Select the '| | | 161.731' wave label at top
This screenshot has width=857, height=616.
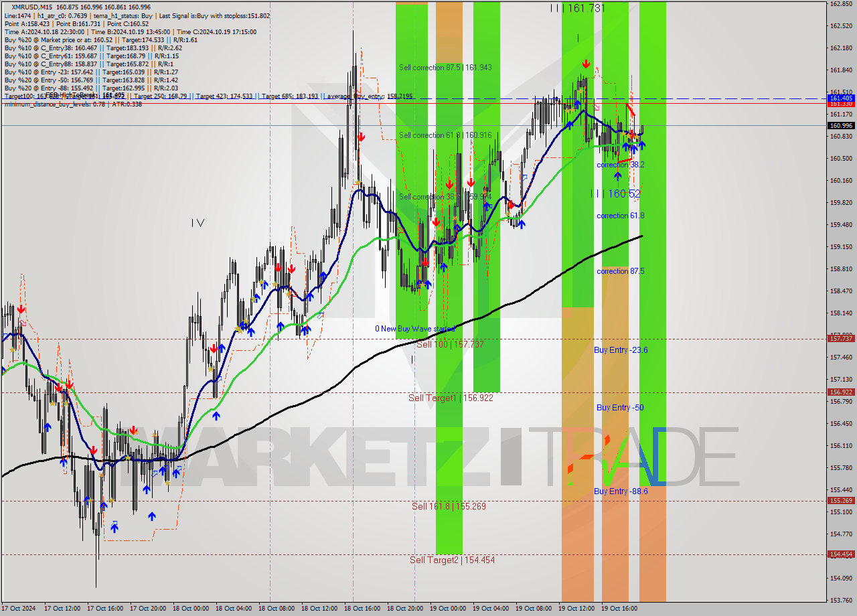click(577, 8)
